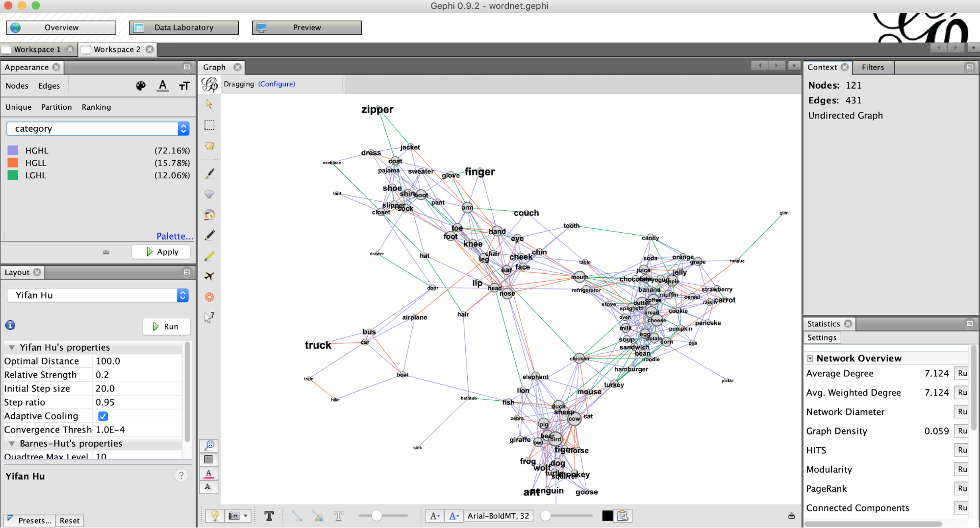Select the label size TT icon

click(x=184, y=86)
